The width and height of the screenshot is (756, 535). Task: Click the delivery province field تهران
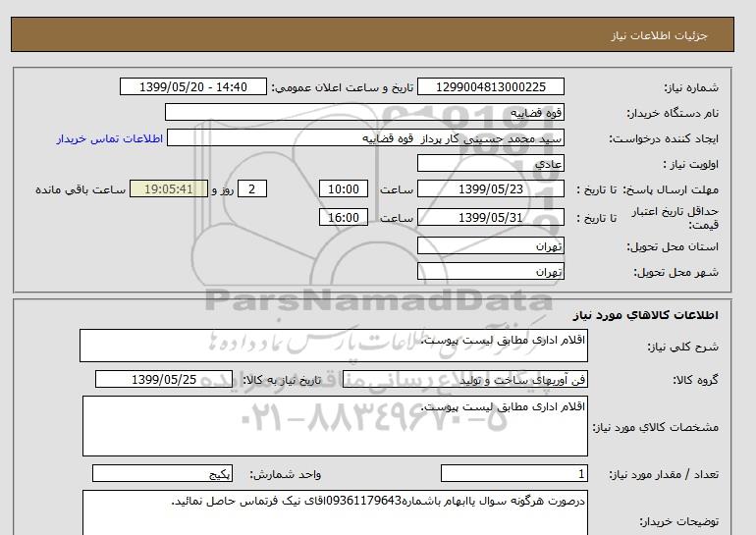pos(491,245)
